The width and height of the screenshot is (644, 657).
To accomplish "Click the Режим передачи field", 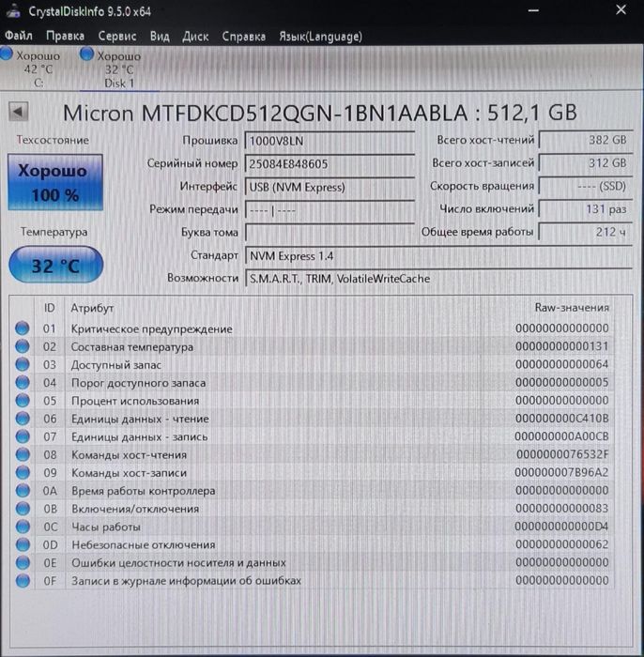I will point(330,210).
